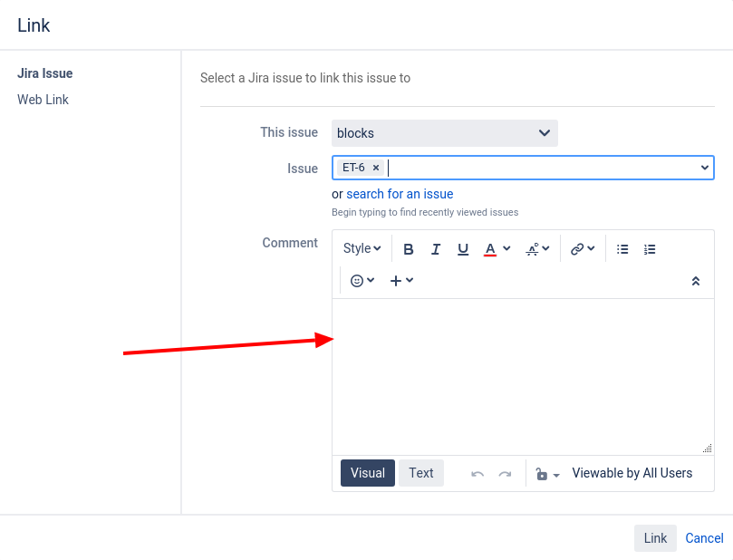Click inside the comment text area
Screen dimensions: 733x560
pyautogui.click(x=523, y=377)
